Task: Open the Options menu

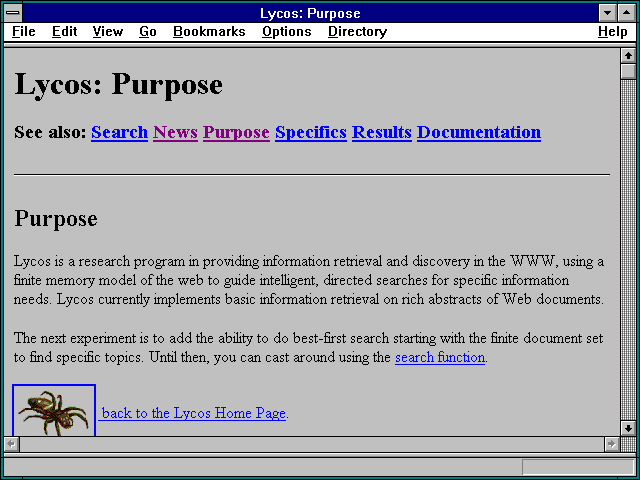Action: click(x=287, y=32)
